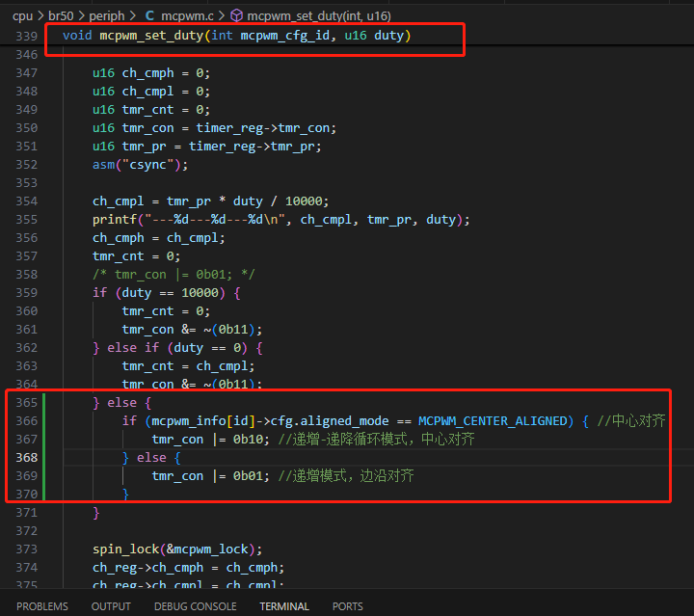Expand breadcrumb chevron after 'mcpwm.c'
The image size is (694, 616).
[222, 16]
